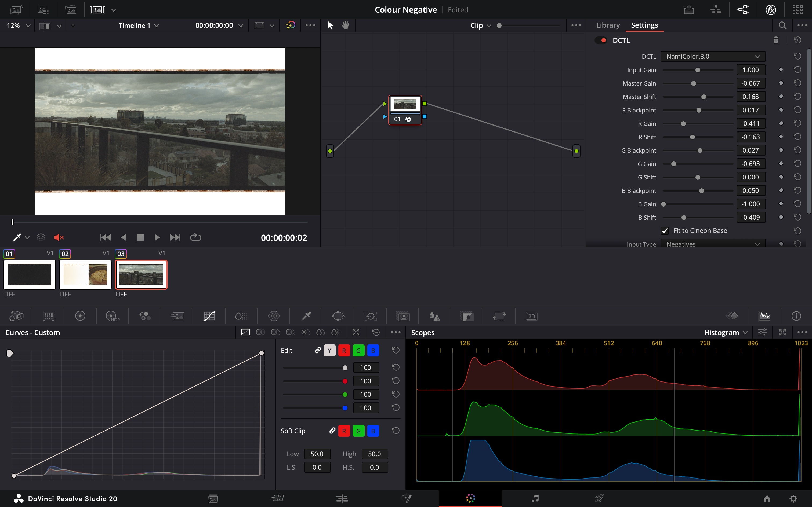Select the Qualifier eyedropper palette
The width and height of the screenshot is (812, 507).
click(x=306, y=316)
